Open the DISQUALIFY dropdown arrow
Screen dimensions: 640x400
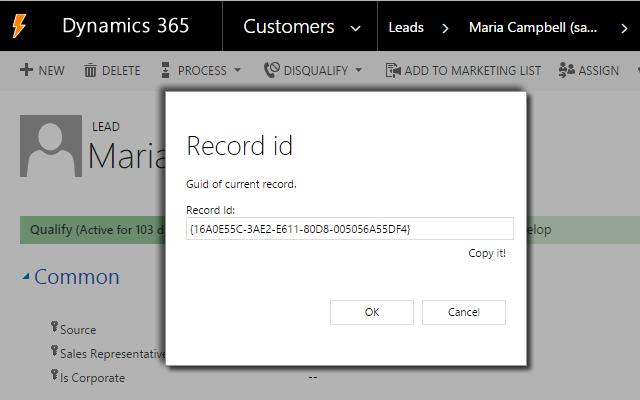click(359, 71)
